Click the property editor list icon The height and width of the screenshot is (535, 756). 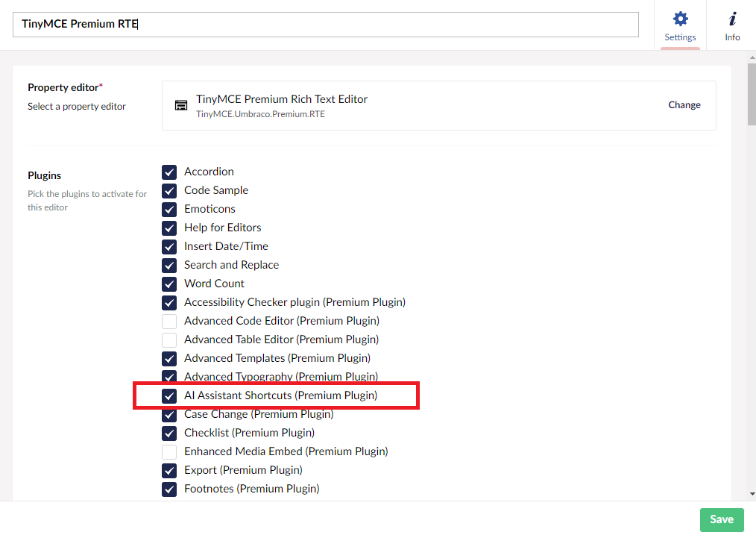181,105
